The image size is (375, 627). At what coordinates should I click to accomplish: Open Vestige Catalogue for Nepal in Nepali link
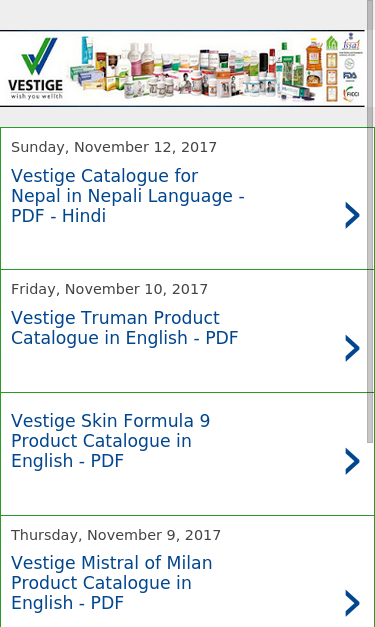[128, 196]
